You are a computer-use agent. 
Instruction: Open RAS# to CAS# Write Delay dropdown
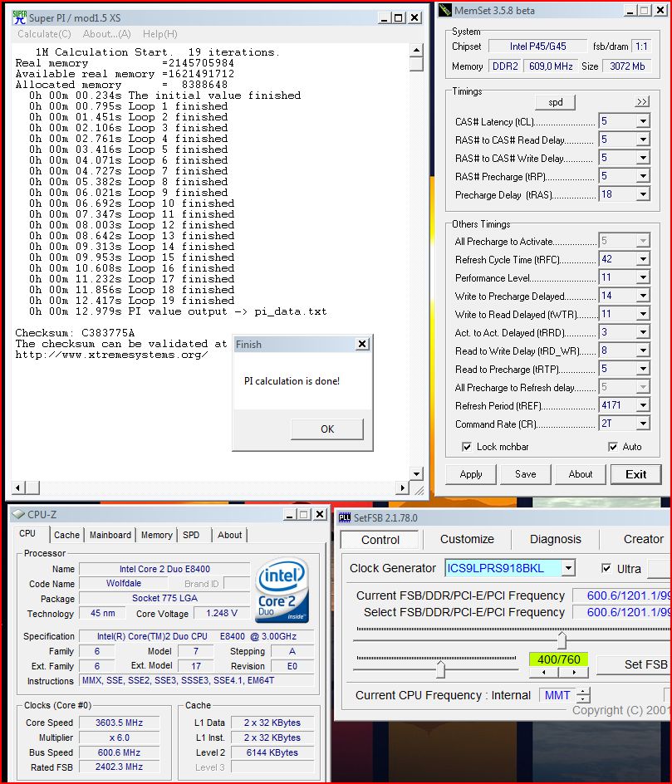[644, 158]
